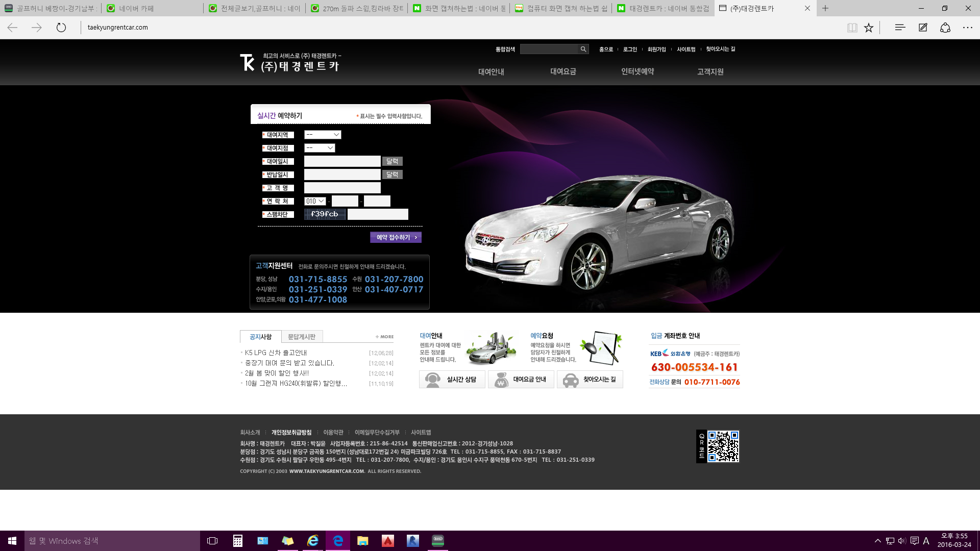Open the 대여요금 menu item

pyautogui.click(x=563, y=71)
